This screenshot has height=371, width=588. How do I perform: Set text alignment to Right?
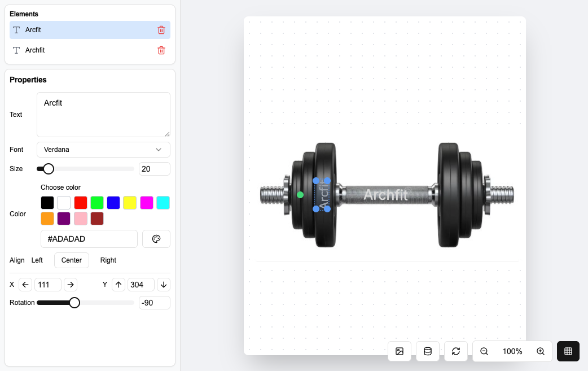click(x=108, y=260)
